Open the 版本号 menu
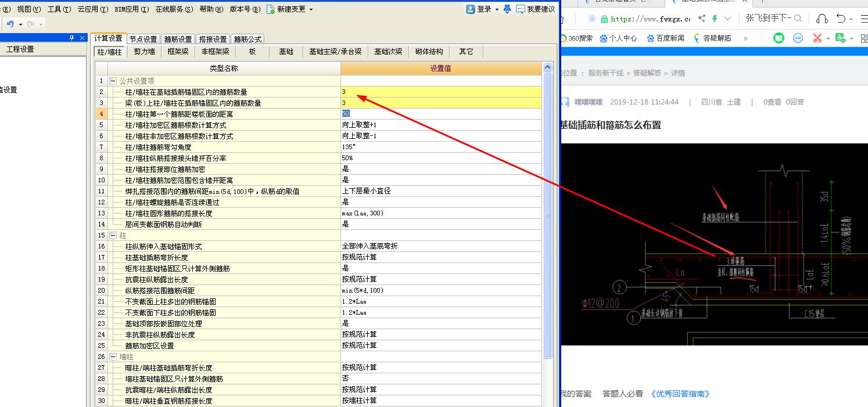 [x=244, y=9]
